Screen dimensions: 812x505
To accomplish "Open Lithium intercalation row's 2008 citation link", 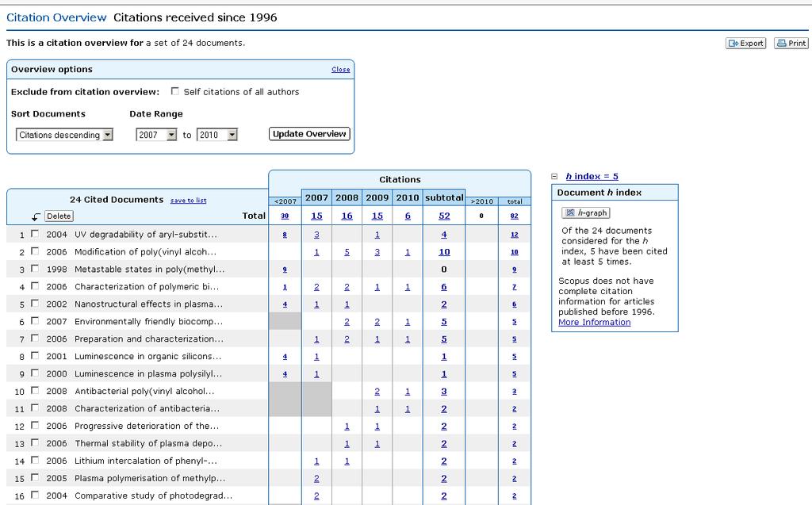I will pyautogui.click(x=347, y=461).
